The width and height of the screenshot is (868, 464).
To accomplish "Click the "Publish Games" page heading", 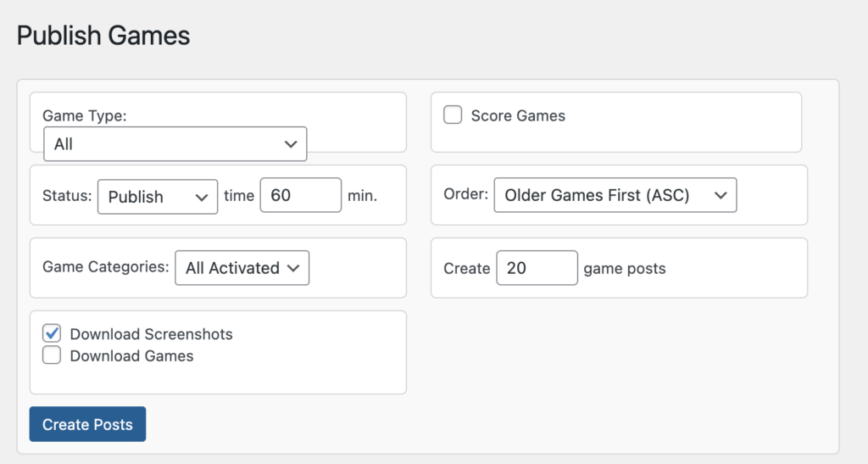I will [x=103, y=36].
